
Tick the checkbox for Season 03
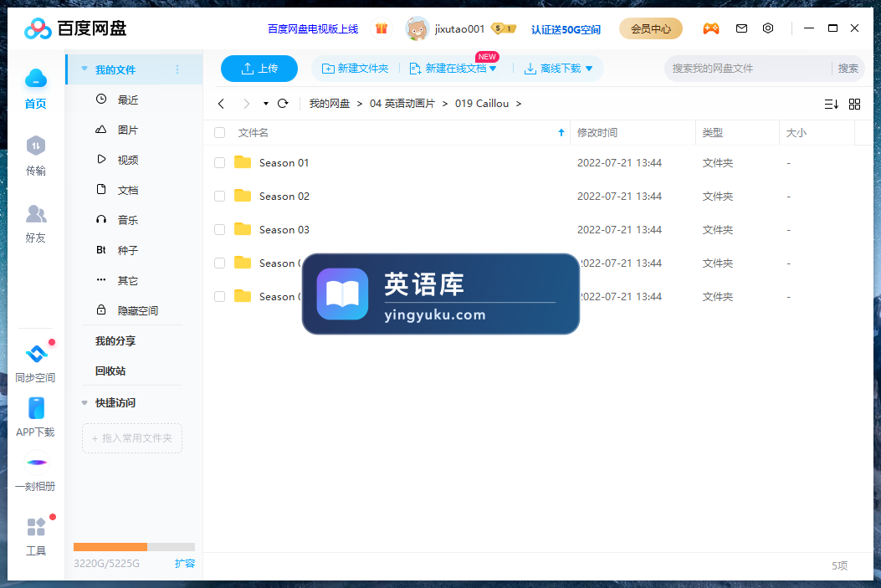pyautogui.click(x=220, y=230)
